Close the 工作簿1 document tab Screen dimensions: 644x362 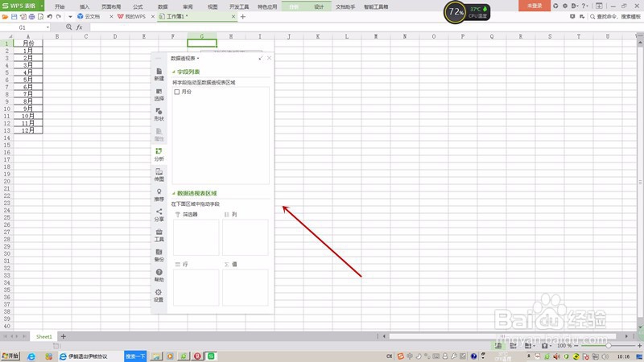[x=233, y=16]
